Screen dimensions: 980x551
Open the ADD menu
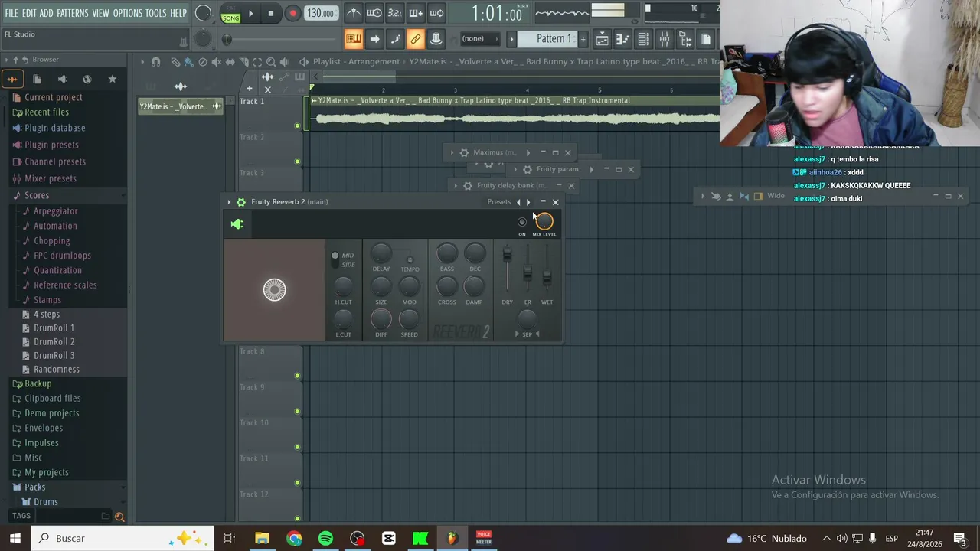47,13
